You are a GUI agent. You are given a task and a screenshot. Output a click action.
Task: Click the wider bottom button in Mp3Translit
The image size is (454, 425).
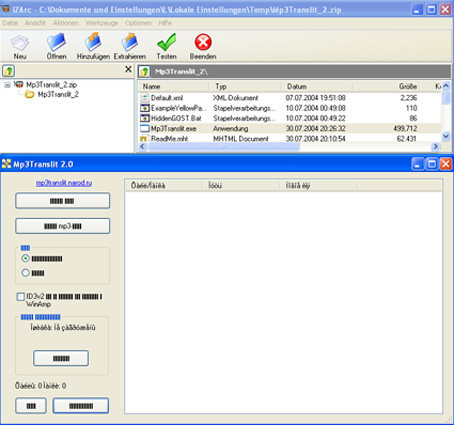pyautogui.click(x=81, y=406)
